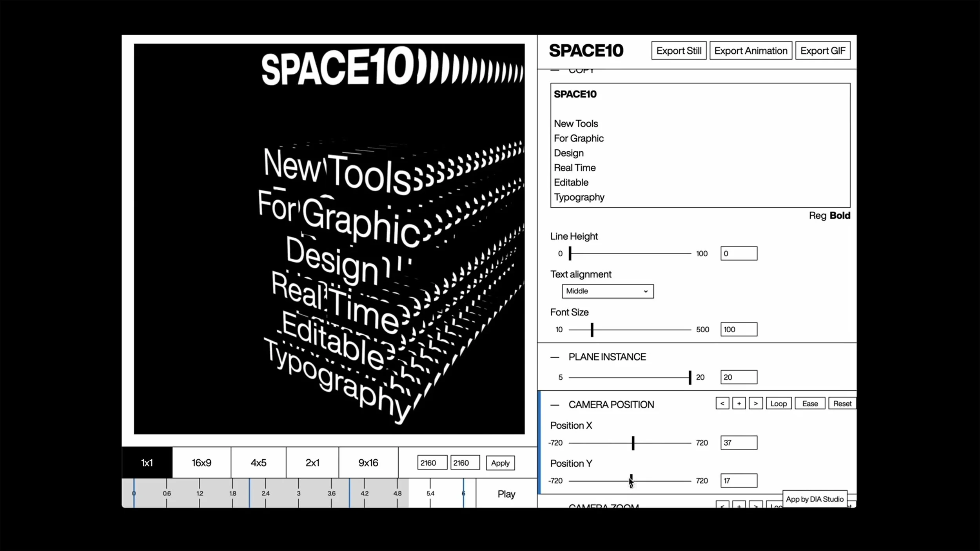Click the left arrow icon in Camera Zoom section

point(722,506)
